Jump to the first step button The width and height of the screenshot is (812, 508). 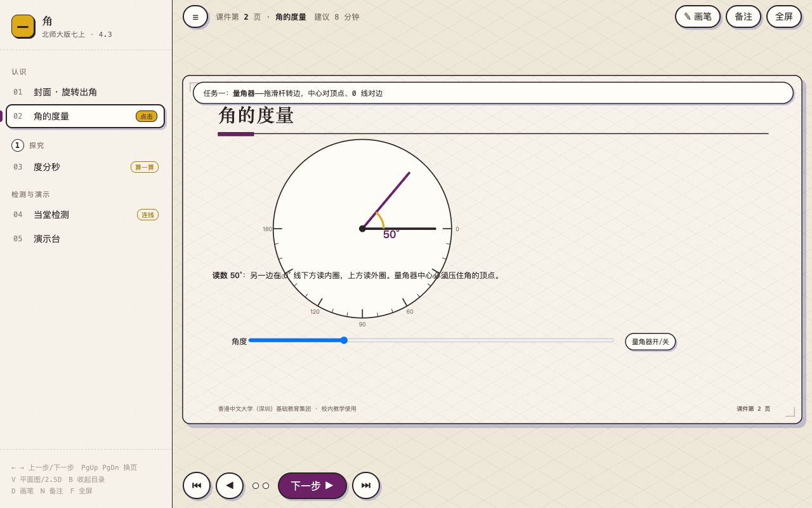tap(197, 486)
